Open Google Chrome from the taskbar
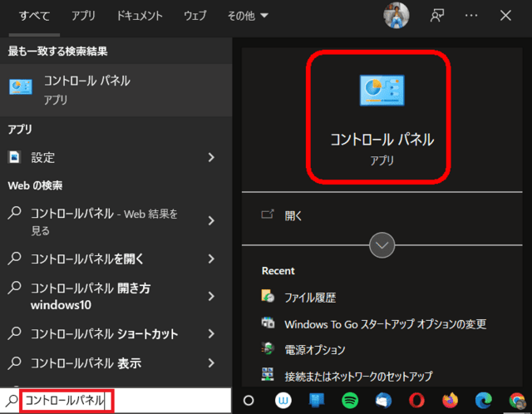 (x=517, y=400)
